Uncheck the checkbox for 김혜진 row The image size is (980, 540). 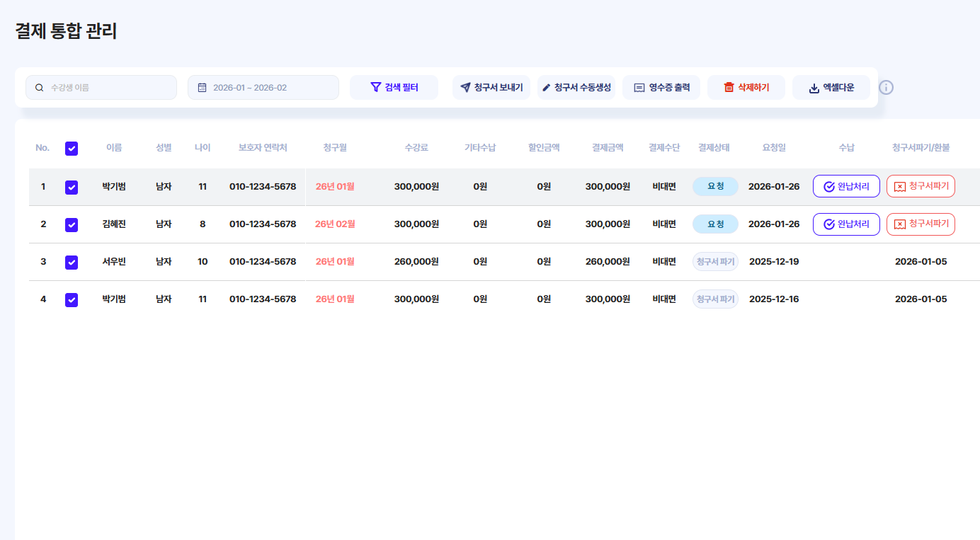[72, 224]
